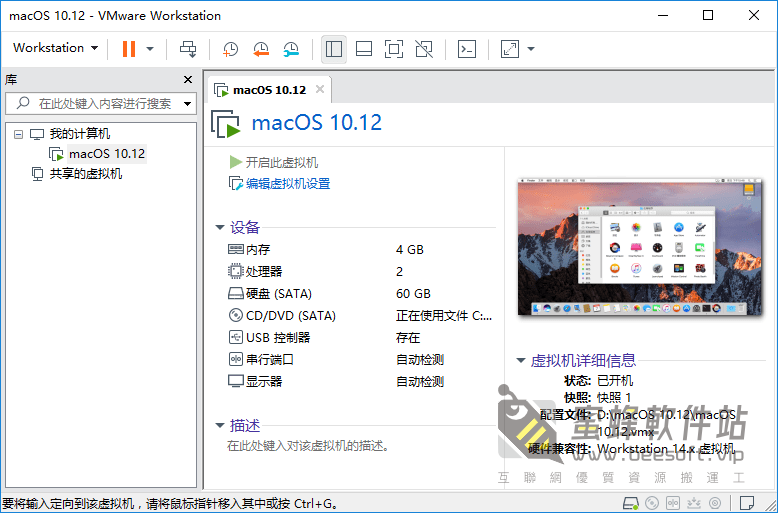Open 编辑虚拟机设置 settings link
Viewport: 778px width, 513px height.
tap(288, 184)
